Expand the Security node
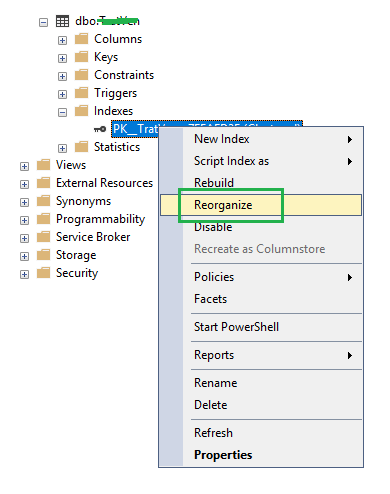Screen dimensions: 390x494 [x=24, y=275]
